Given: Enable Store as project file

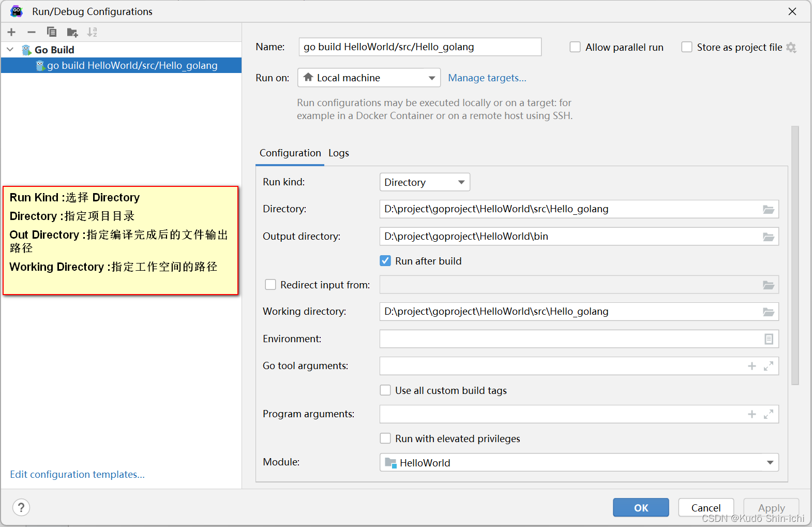Looking at the screenshot, I should pos(687,47).
